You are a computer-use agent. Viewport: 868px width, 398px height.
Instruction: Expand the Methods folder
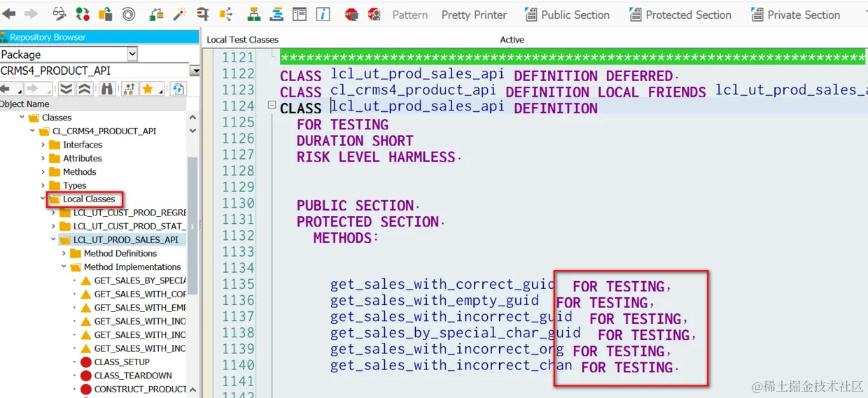click(43, 172)
